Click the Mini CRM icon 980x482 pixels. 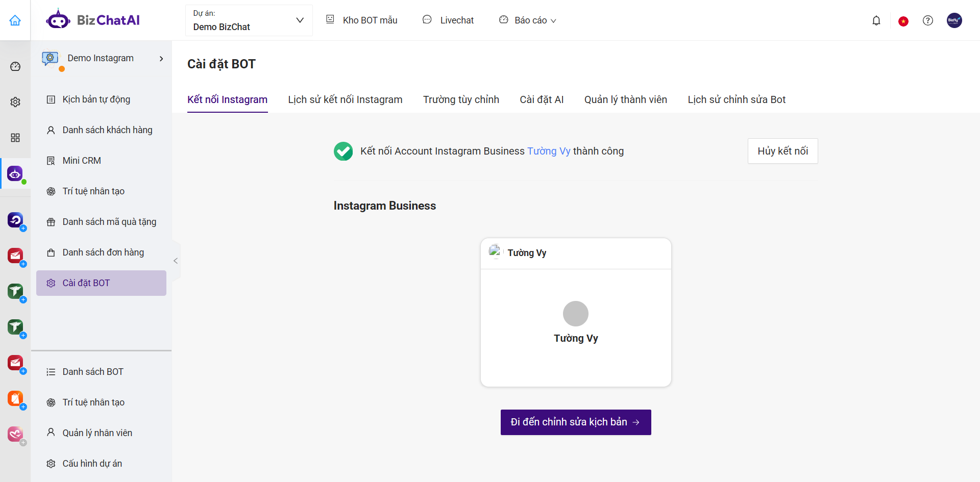51,161
